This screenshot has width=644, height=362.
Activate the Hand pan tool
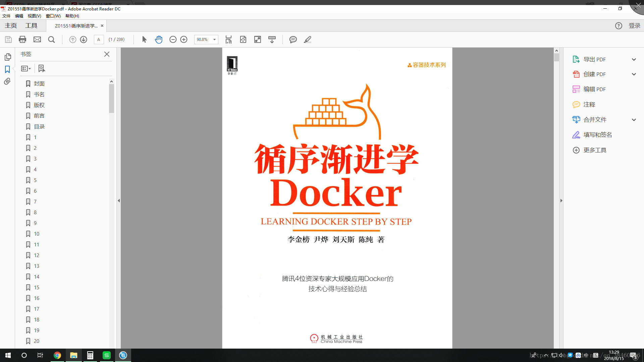point(159,40)
